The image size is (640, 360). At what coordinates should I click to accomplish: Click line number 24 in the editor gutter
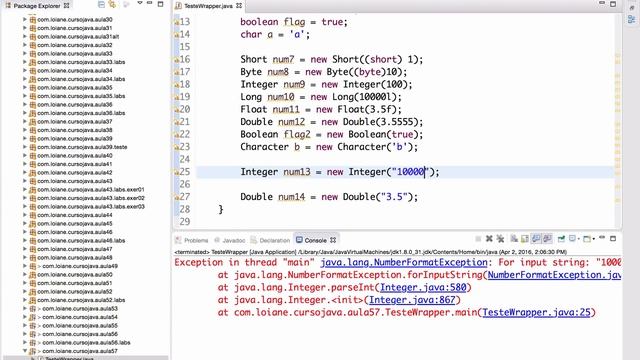coord(185,160)
